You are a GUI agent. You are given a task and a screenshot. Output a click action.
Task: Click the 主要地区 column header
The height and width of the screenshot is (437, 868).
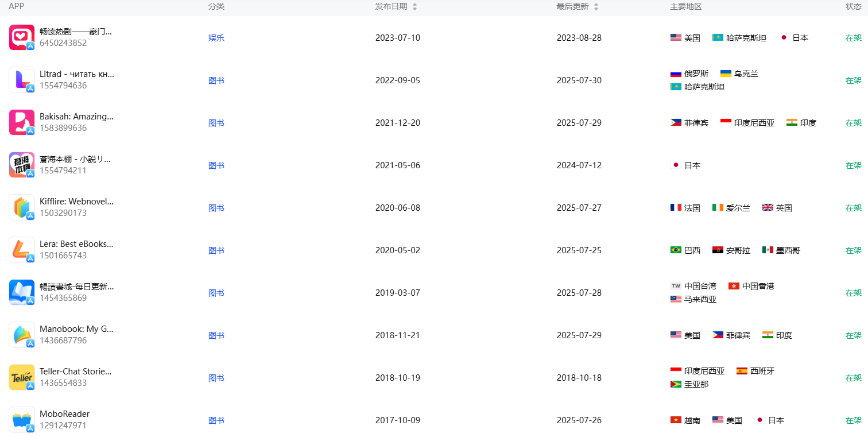[685, 6]
